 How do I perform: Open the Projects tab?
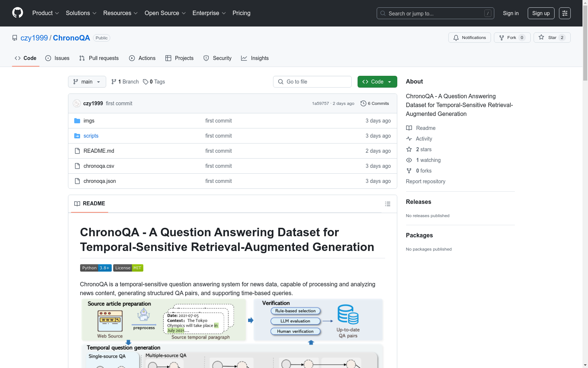179,58
